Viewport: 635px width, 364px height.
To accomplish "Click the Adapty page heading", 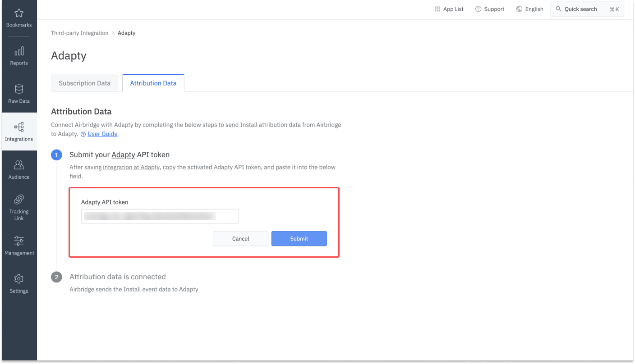I will pyautogui.click(x=69, y=56).
